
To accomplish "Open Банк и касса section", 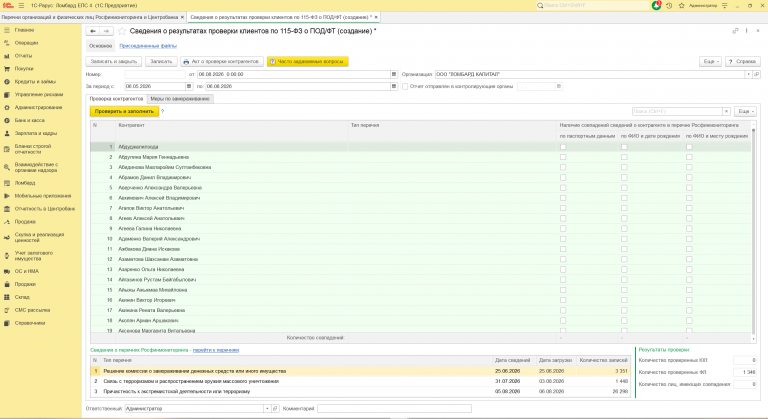I will (x=29, y=120).
